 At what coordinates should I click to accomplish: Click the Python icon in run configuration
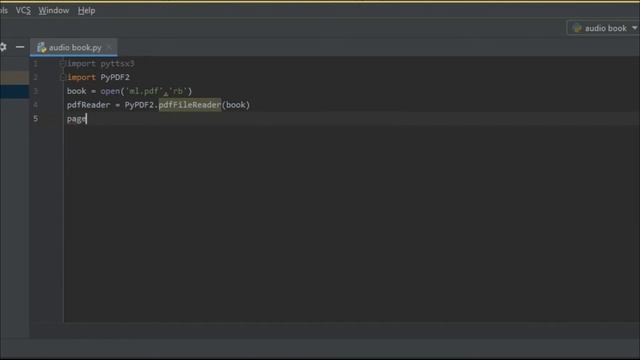[x=577, y=28]
